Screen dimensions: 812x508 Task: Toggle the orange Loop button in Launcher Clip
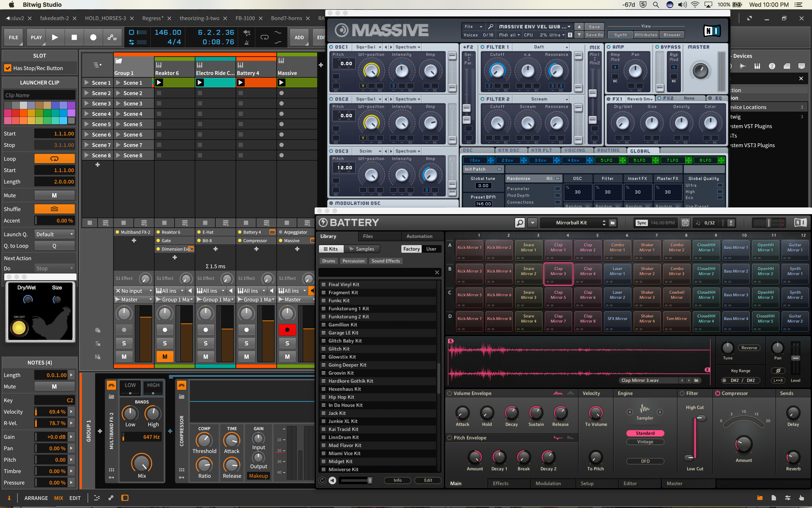[54, 159]
